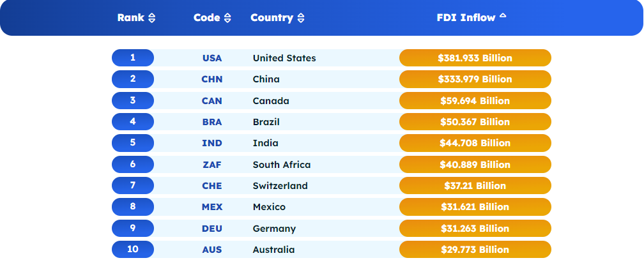Click the USA country code

212,58
